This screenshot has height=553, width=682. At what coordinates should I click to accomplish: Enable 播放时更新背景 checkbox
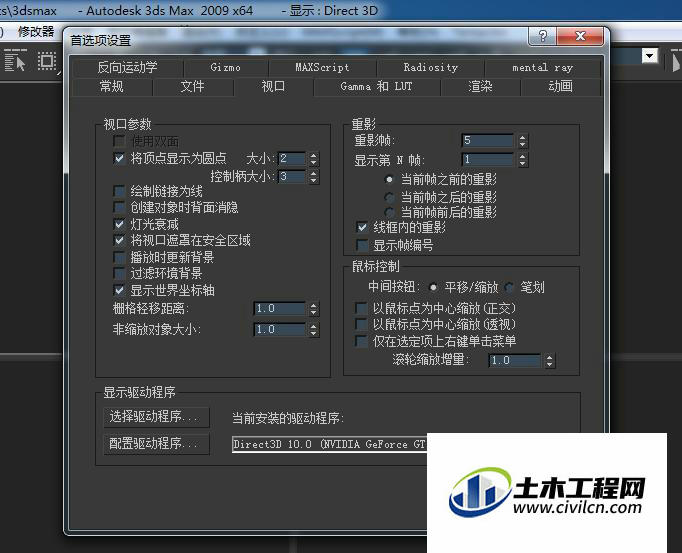tap(119, 257)
